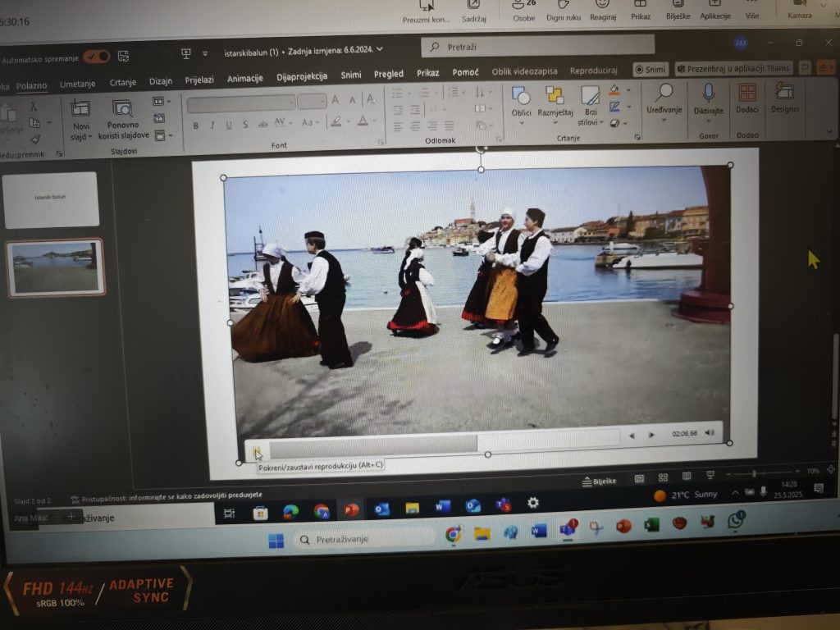The width and height of the screenshot is (840, 630).
Task: Toggle bold formatting in the Font group
Action: pos(195,126)
